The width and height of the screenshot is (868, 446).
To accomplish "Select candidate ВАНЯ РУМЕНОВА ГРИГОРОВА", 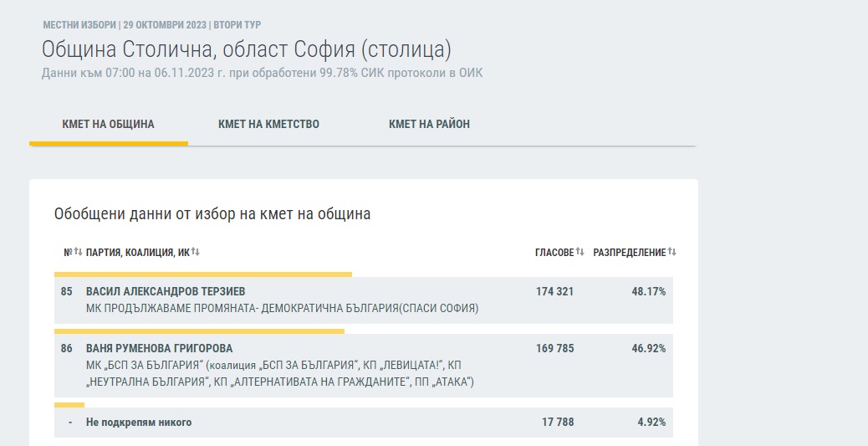I will pos(159,348).
